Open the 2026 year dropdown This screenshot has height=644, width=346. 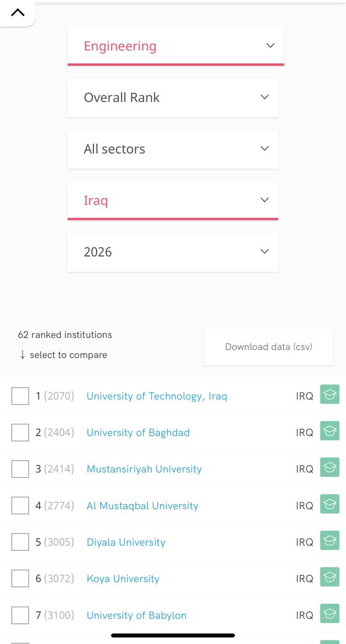(173, 252)
